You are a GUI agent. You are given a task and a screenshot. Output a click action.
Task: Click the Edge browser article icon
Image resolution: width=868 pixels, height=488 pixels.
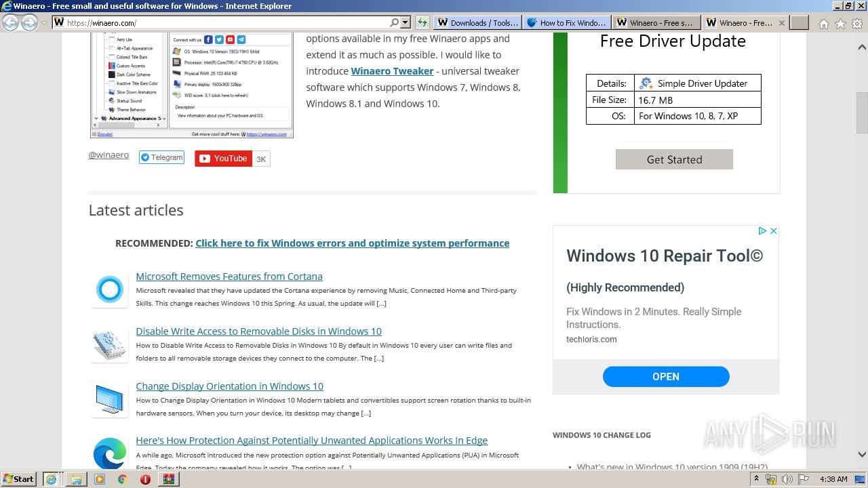[x=110, y=453]
